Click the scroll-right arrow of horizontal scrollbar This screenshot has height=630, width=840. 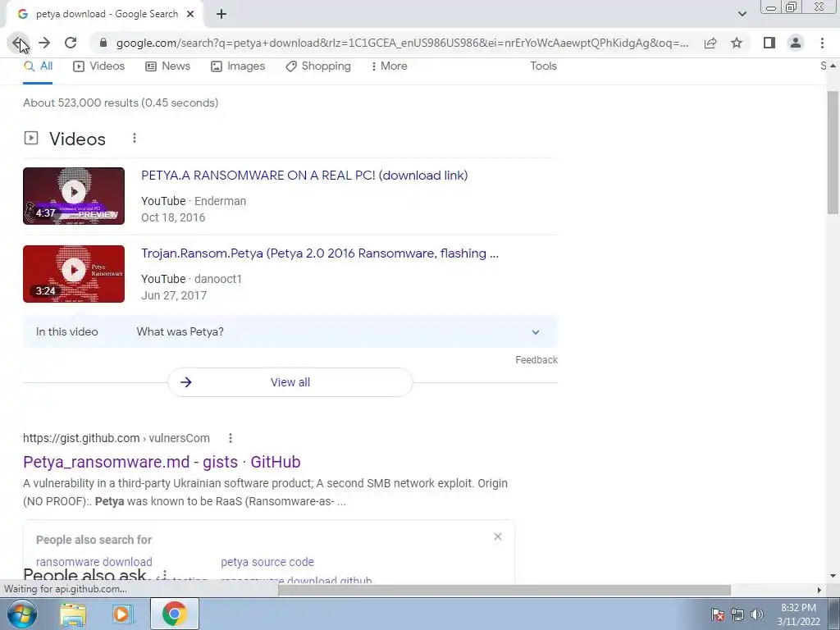click(x=819, y=590)
